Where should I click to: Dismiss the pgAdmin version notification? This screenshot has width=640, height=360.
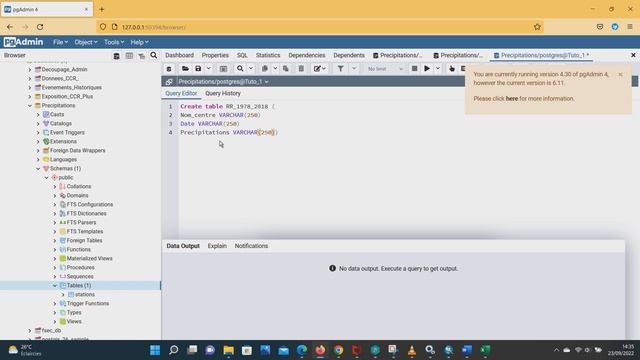coord(620,74)
